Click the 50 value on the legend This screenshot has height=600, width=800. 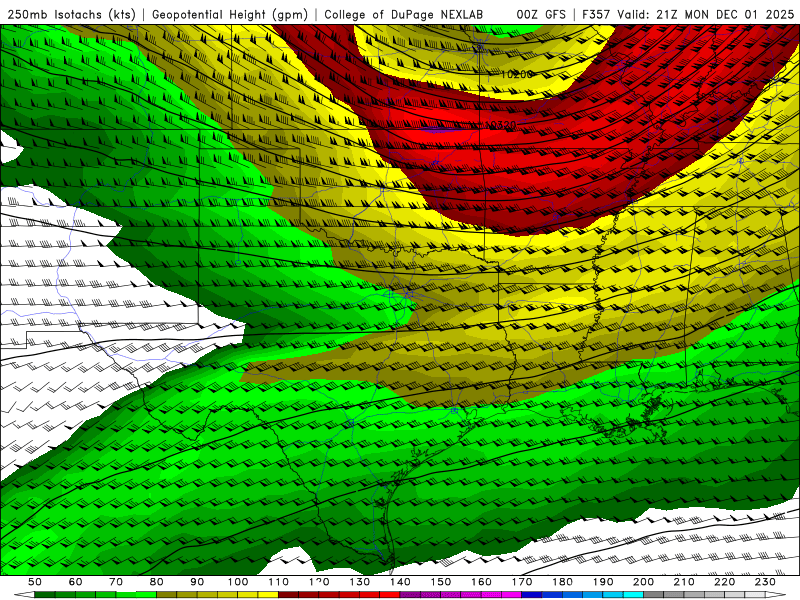point(34,582)
